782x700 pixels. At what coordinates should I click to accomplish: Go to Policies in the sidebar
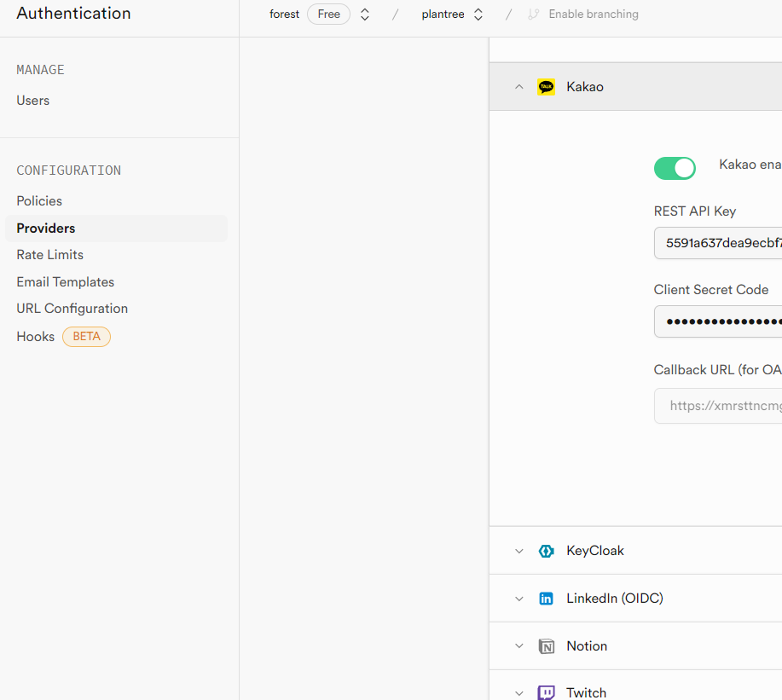tap(39, 201)
